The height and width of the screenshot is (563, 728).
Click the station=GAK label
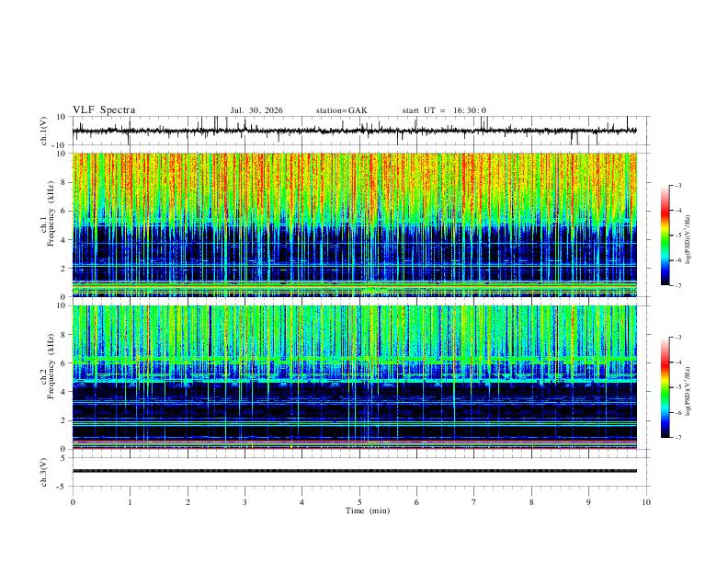pyautogui.click(x=342, y=110)
